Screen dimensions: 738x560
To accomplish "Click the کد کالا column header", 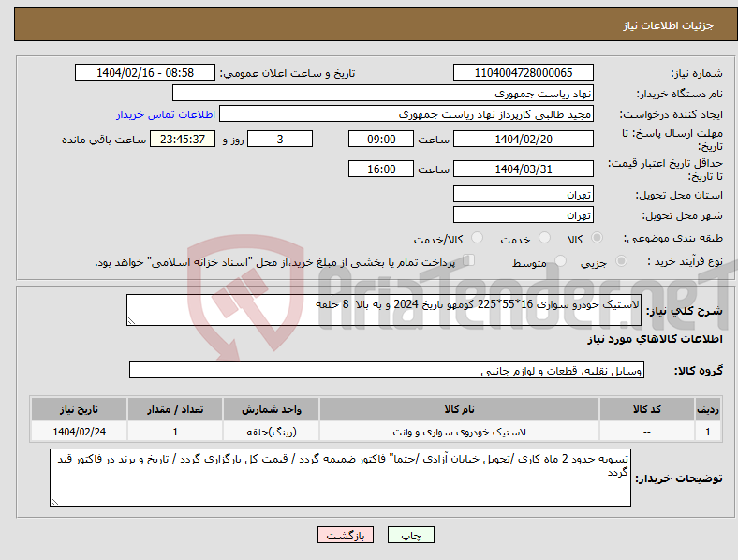I will 647,409.
